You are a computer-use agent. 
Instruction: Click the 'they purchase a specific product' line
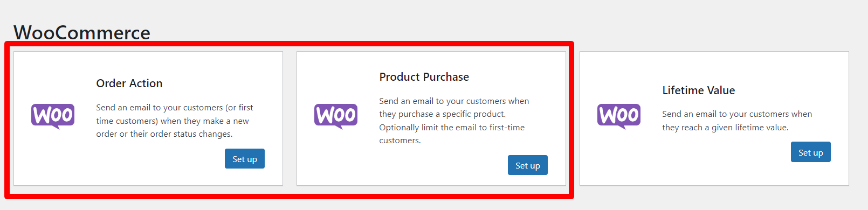coord(443,114)
